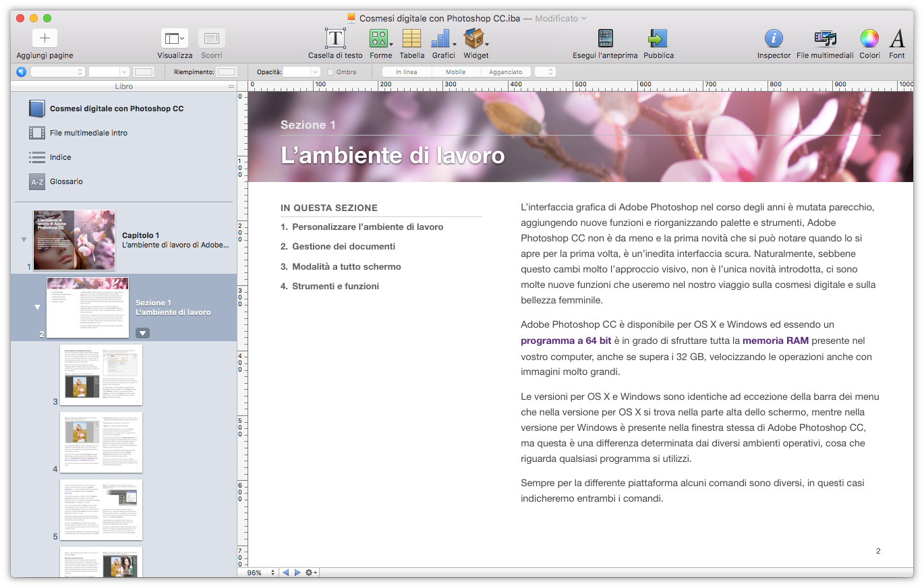
Task: Insert a Tabella table
Action: pyautogui.click(x=411, y=38)
